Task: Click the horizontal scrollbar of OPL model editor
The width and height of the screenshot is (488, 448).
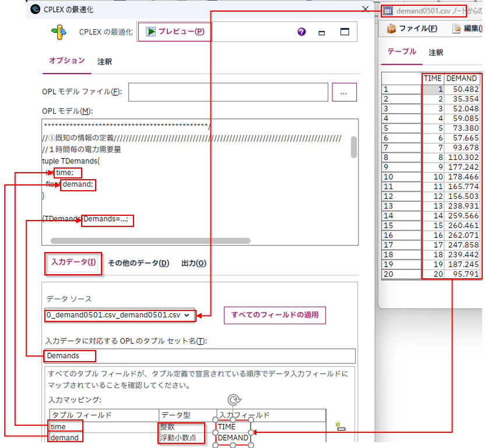Action: (x=150, y=241)
